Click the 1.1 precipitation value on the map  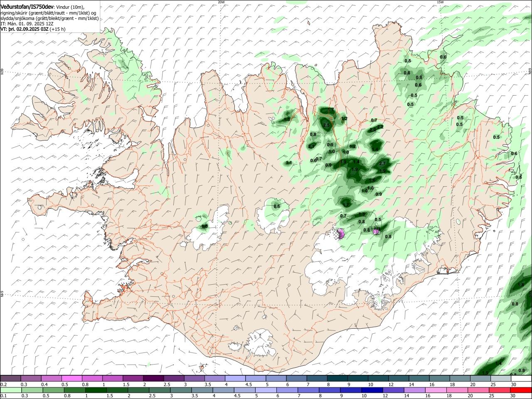[x=289, y=163]
